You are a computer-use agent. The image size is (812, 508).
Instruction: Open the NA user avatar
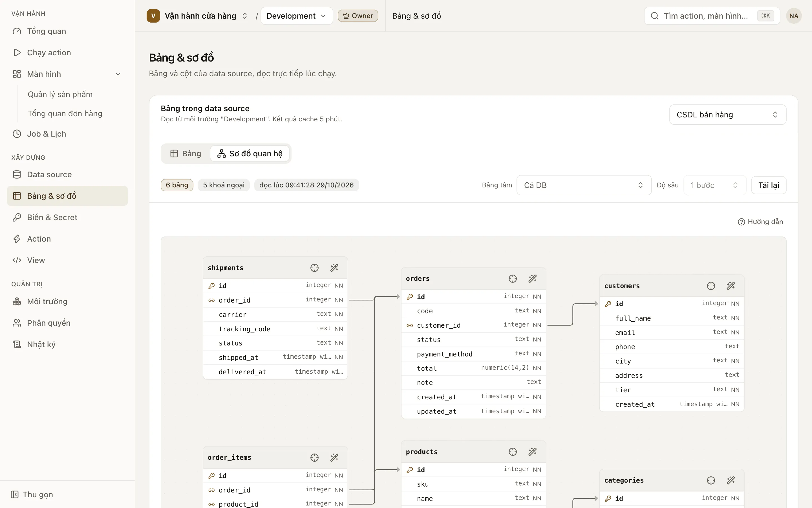pos(794,16)
